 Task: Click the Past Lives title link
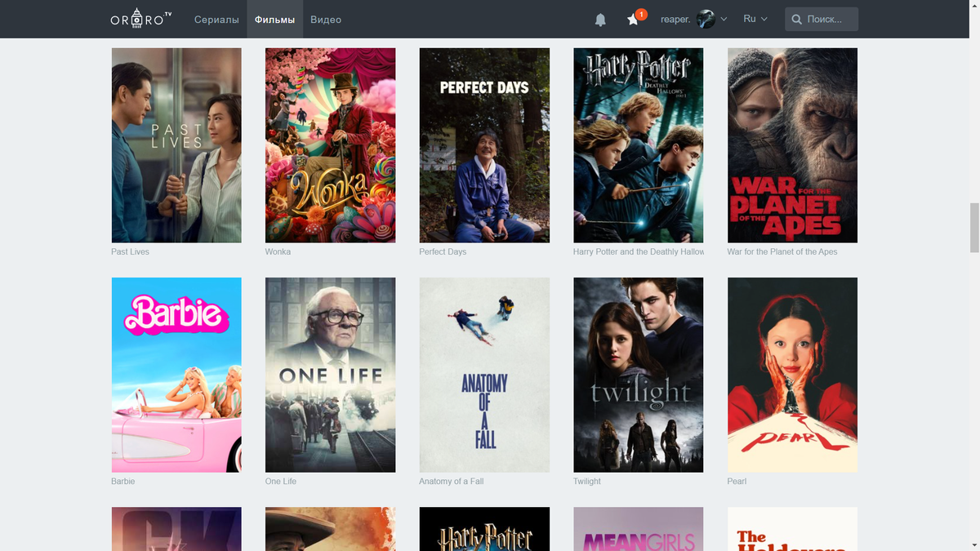[130, 251]
